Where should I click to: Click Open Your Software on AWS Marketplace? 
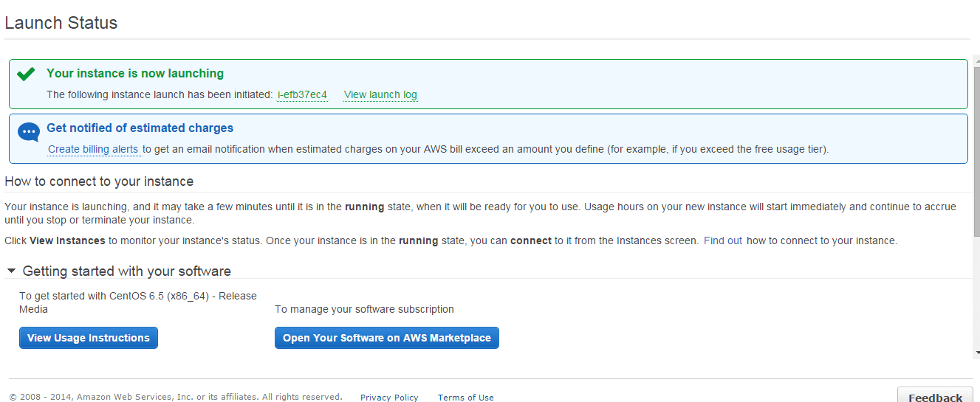coord(386,338)
